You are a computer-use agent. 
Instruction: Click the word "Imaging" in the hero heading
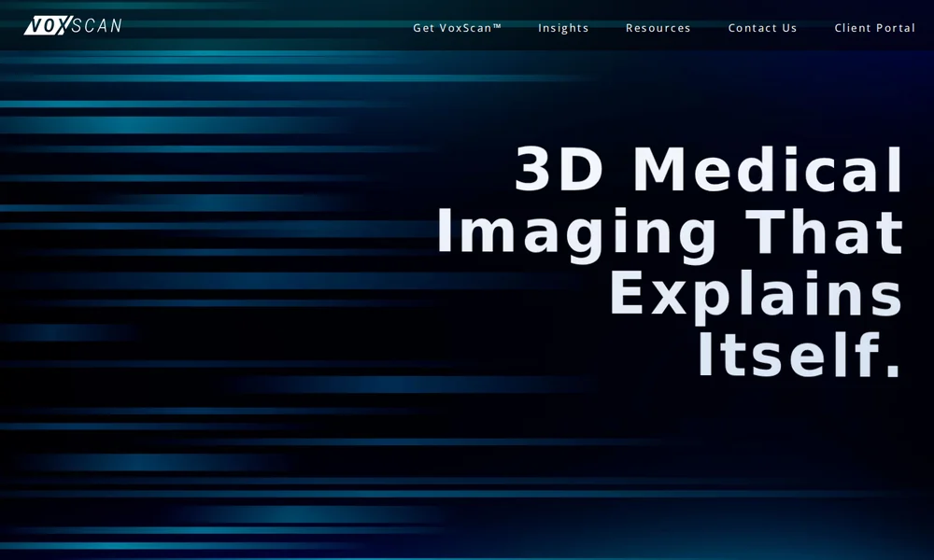click(576, 234)
